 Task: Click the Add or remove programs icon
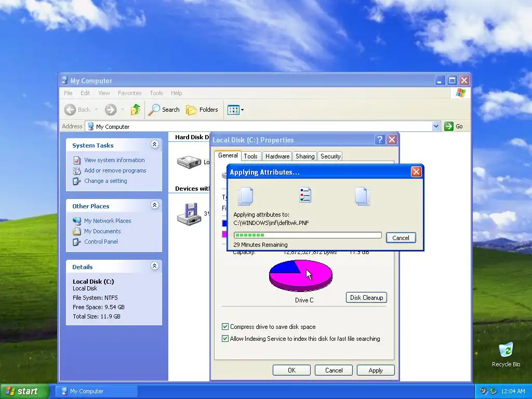click(77, 170)
